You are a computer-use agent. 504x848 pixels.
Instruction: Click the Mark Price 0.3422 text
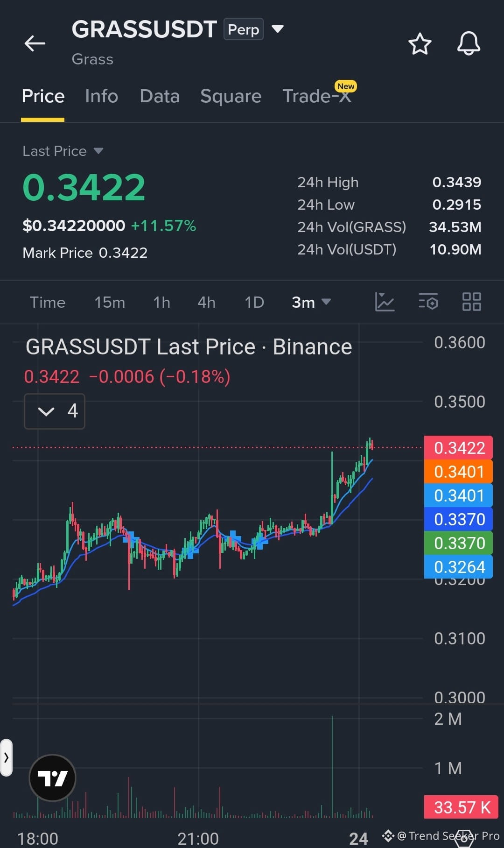(x=85, y=253)
